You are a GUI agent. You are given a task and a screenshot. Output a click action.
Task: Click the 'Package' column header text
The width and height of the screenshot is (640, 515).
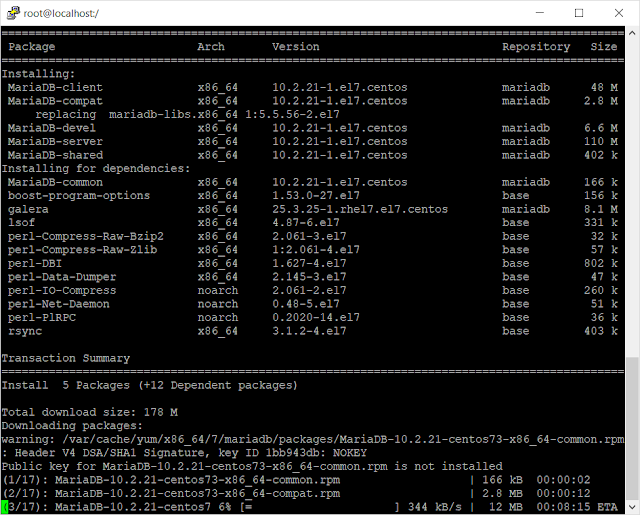(x=32, y=47)
